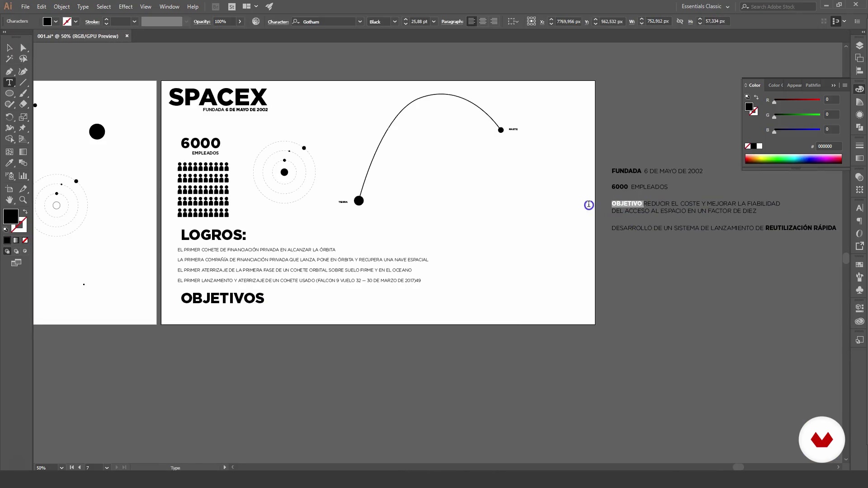Set paint mode to Color
The image size is (868, 488).
[7, 240]
